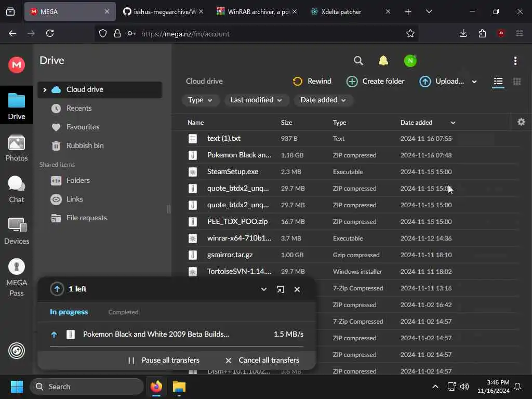Go back to the previous page
This screenshot has width=532, height=399.
click(12, 33)
